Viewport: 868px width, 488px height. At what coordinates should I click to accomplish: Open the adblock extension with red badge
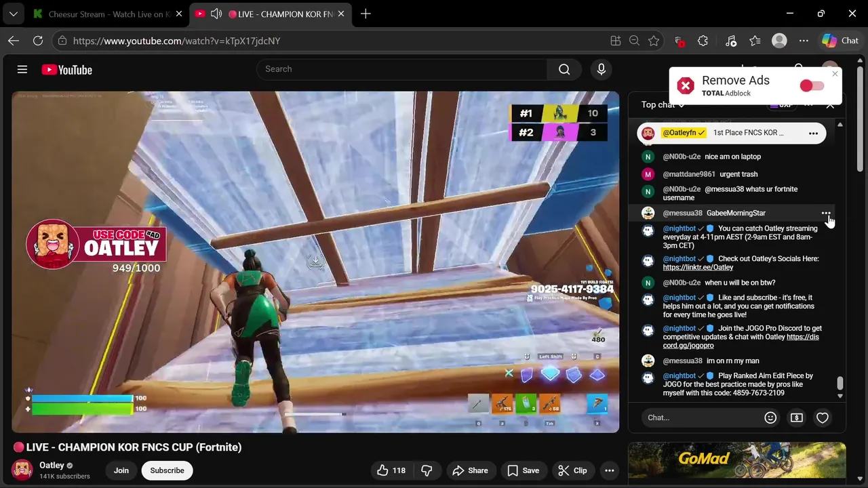tap(678, 41)
